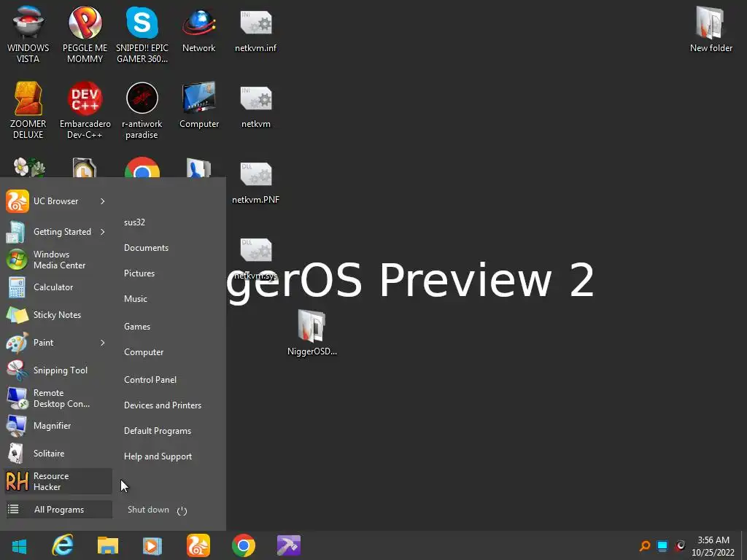Open Snipping Tool from the Start menu
Image resolution: width=747 pixels, height=560 pixels.
point(58,370)
